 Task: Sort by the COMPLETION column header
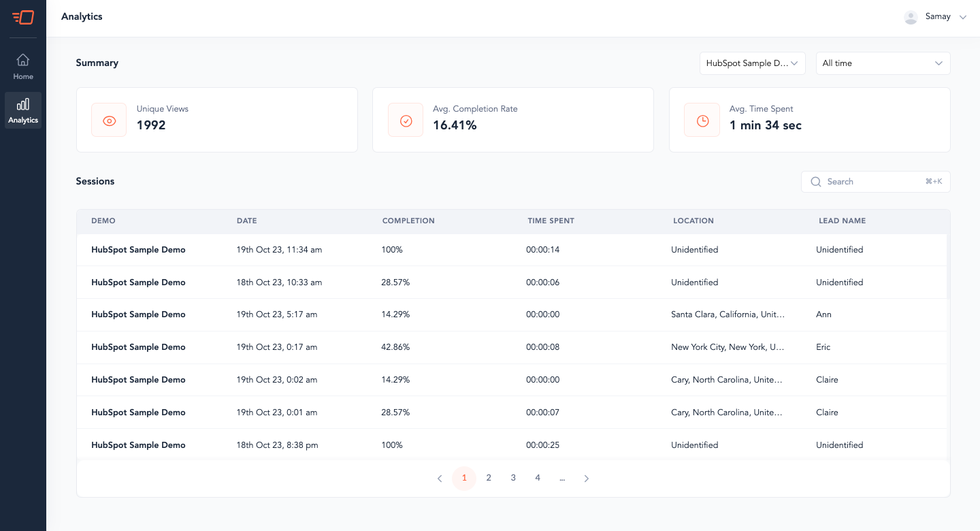[x=408, y=221]
